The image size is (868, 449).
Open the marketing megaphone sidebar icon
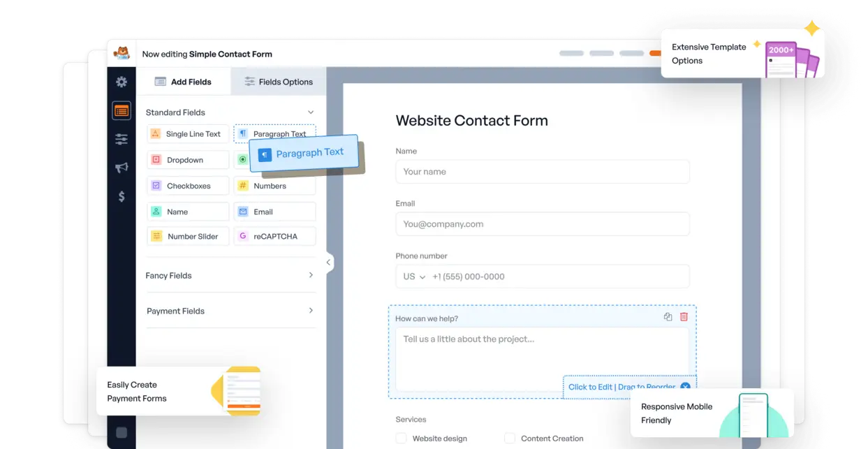point(122,168)
